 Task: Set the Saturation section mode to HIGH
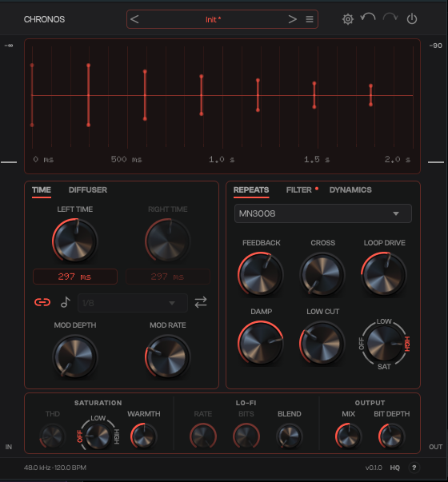[x=117, y=436]
